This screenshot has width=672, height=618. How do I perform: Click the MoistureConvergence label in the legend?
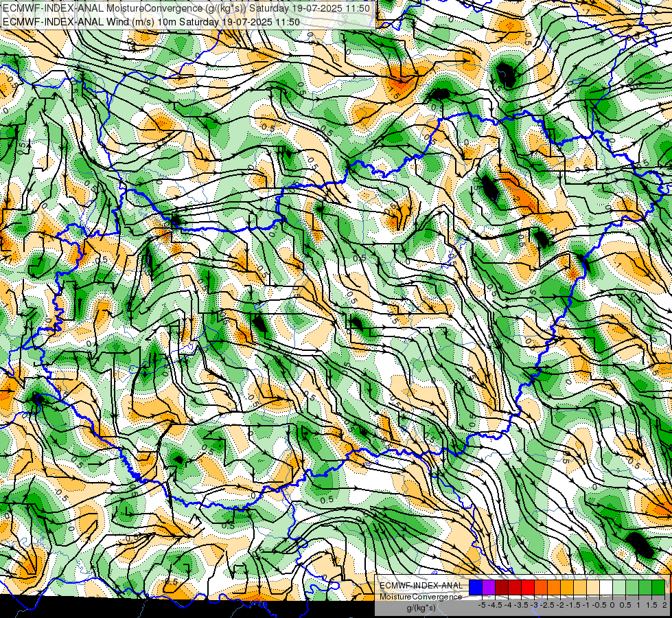click(x=421, y=597)
